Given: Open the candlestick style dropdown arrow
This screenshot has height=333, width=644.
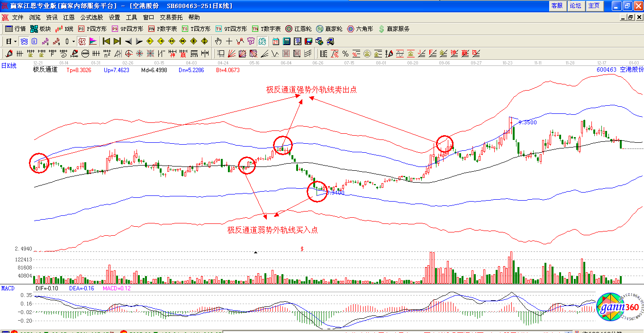Looking at the screenshot, I should click(73, 41).
